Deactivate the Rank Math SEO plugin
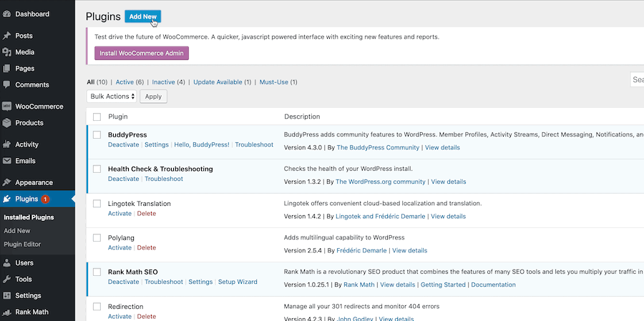 point(123,282)
